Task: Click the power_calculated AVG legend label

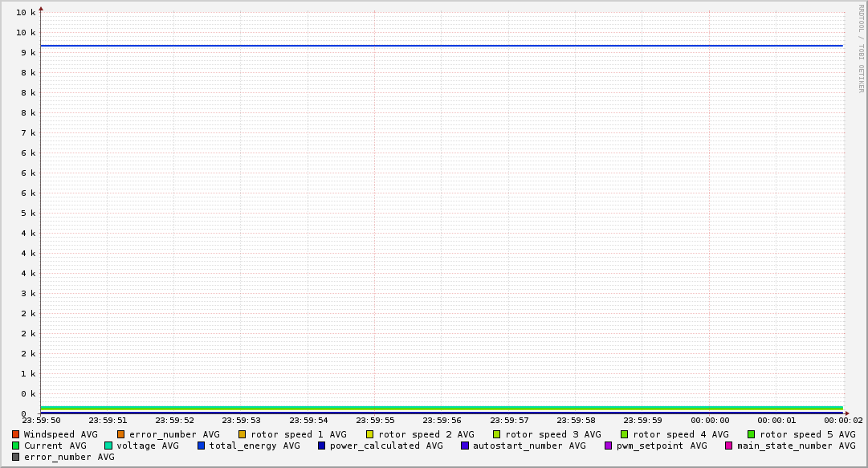Action: pos(385,446)
